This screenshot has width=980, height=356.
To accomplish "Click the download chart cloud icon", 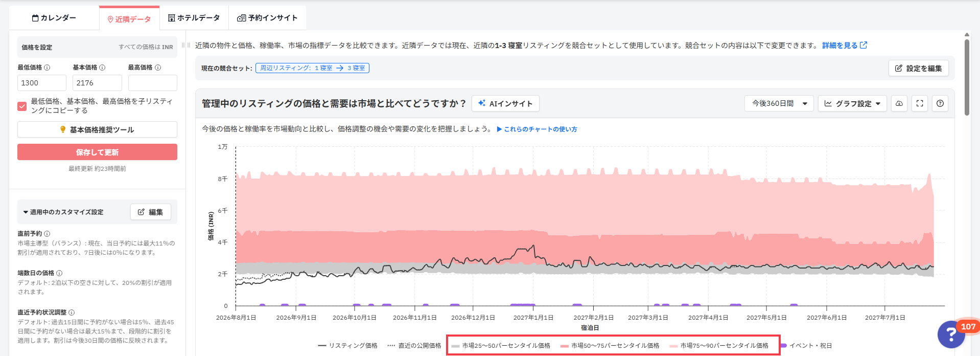I will pos(899,103).
